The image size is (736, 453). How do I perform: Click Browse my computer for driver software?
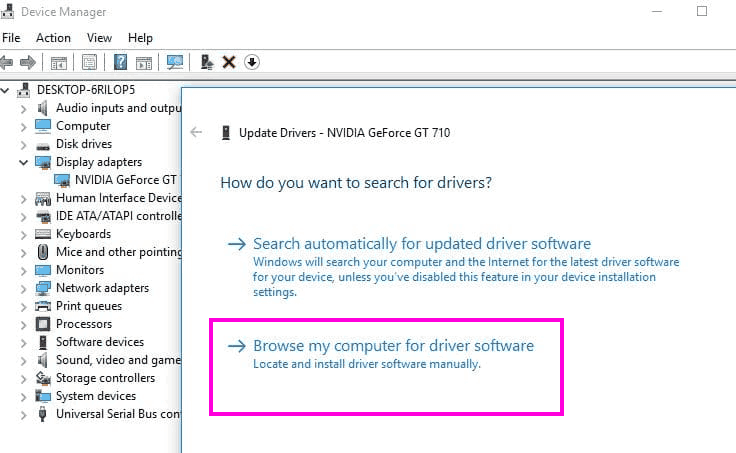[393, 346]
